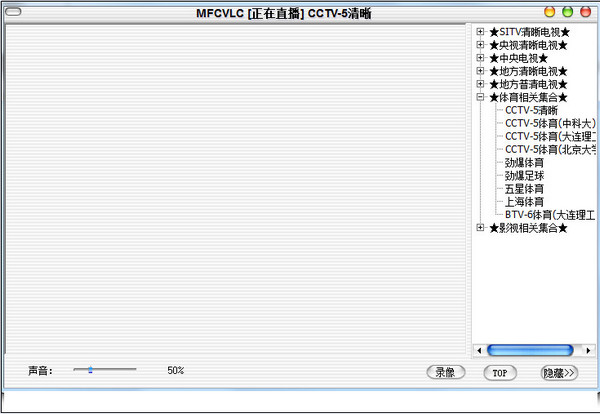Click the 录像 record button
Image resolution: width=600 pixels, height=414 pixels.
(x=446, y=372)
